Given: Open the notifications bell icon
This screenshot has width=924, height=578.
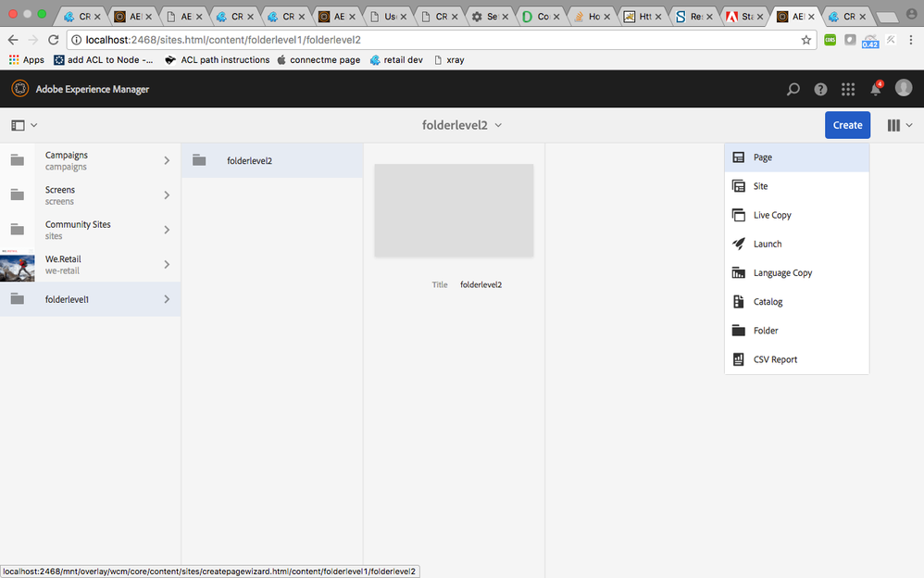Looking at the screenshot, I should click(x=875, y=90).
